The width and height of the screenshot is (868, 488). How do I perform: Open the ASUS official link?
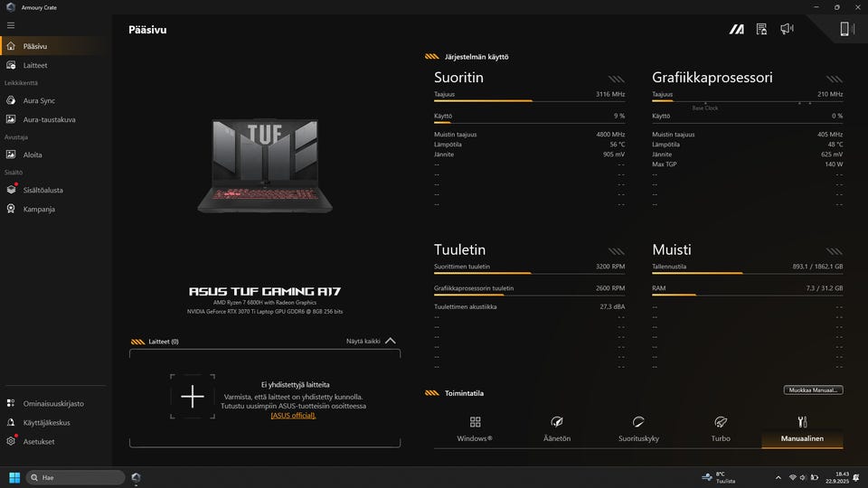point(293,416)
